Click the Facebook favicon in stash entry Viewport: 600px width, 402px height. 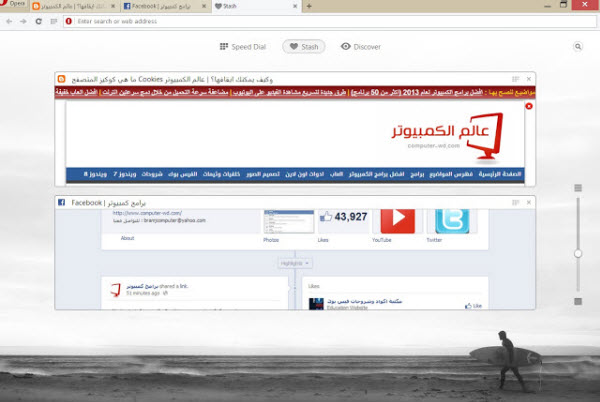coord(61,202)
